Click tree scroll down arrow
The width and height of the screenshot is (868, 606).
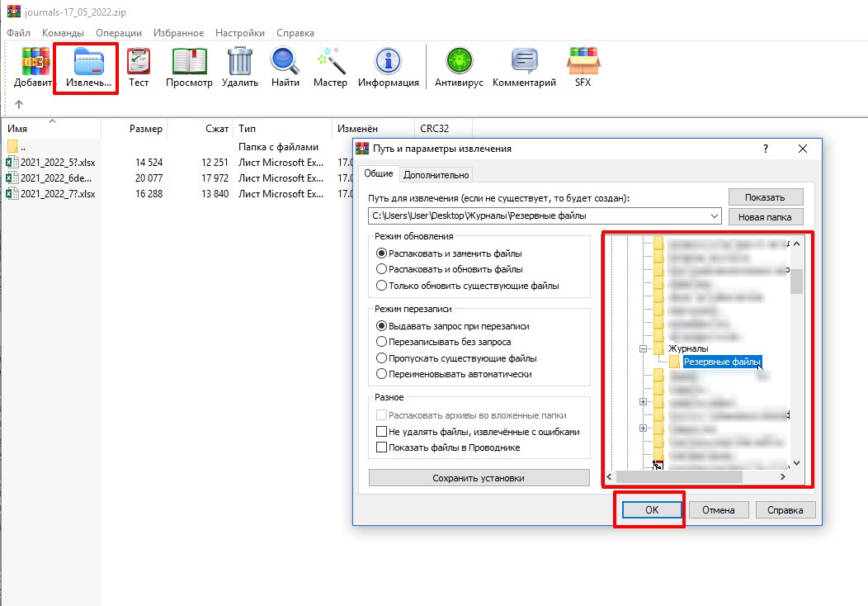click(796, 463)
